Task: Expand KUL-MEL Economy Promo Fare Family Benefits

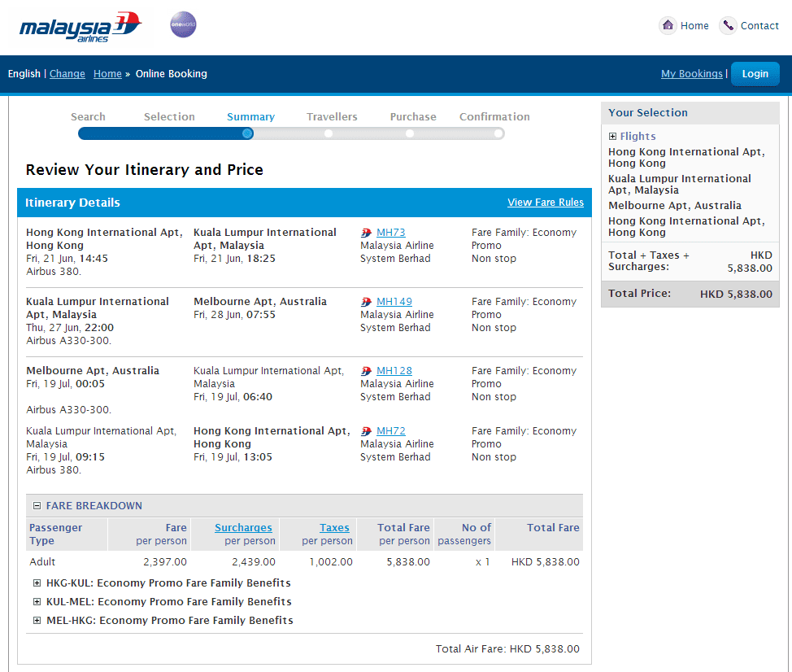Action: (37, 602)
